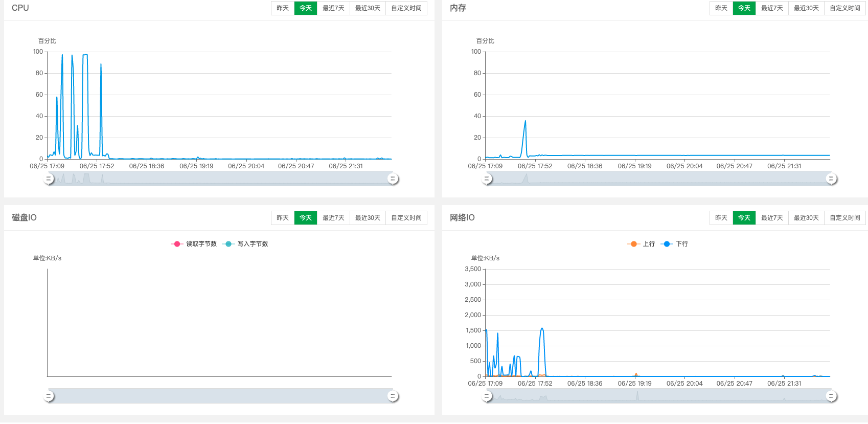Screen dimensions: 868x424
Task: Open 自定义时间 in the 内存 panel
Action: (x=845, y=8)
